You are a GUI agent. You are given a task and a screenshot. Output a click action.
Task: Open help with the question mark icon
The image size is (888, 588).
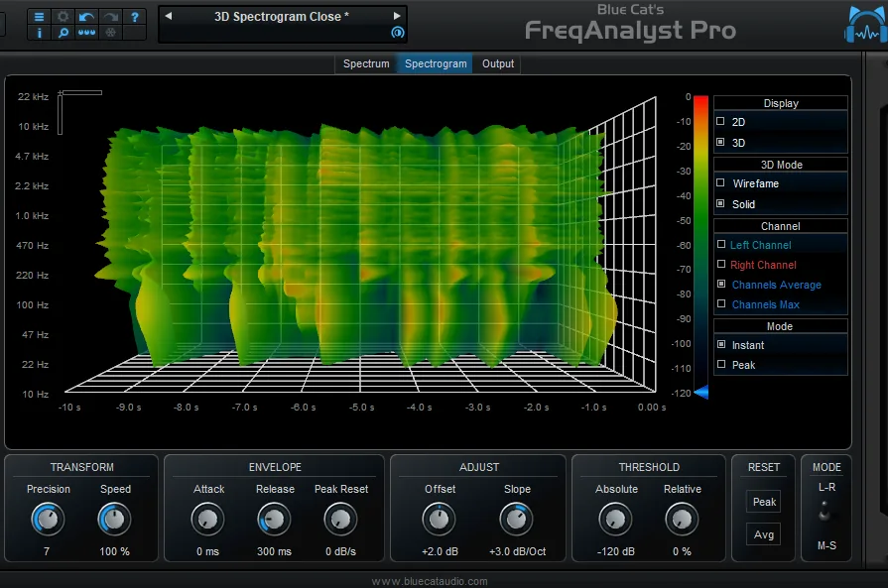[135, 17]
